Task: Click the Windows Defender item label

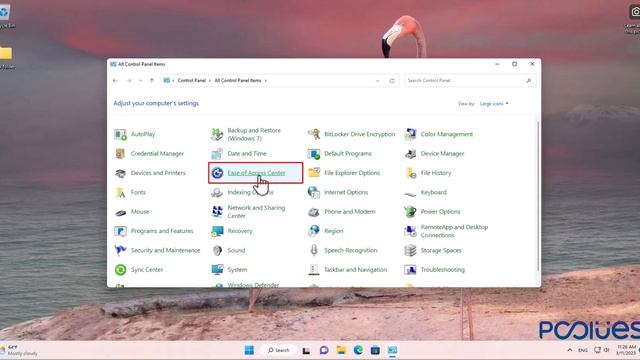Action: (253, 285)
